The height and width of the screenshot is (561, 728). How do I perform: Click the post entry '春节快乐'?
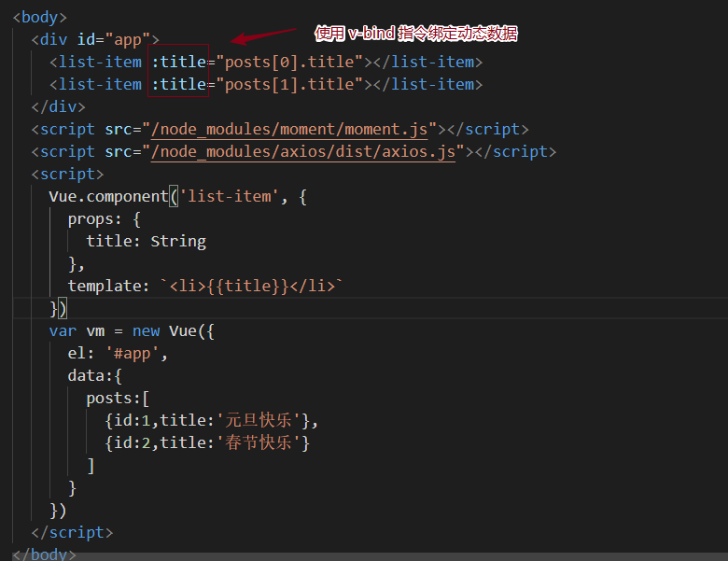207,442
